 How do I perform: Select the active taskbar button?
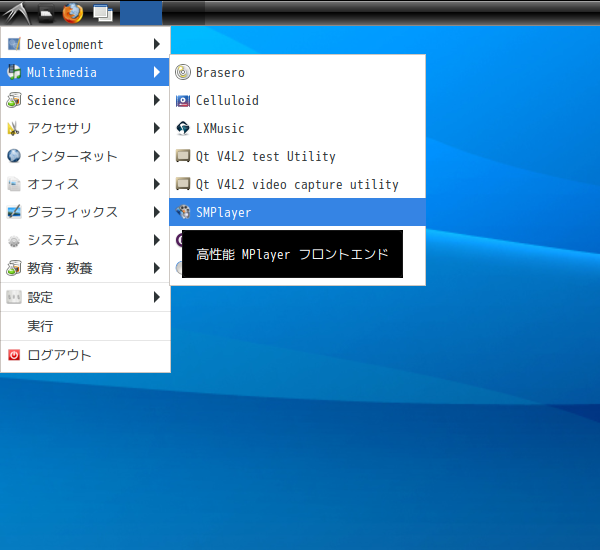[141, 13]
